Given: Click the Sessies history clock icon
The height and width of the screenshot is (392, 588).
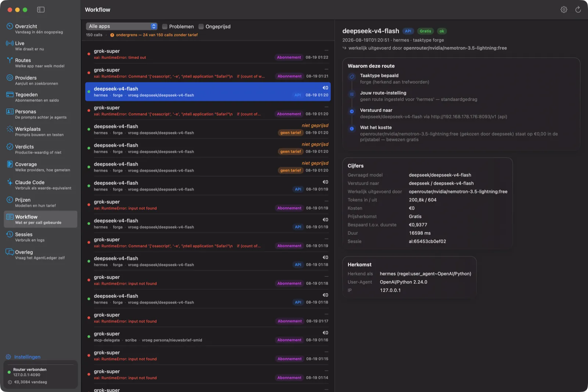Looking at the screenshot, I should 10,234.
